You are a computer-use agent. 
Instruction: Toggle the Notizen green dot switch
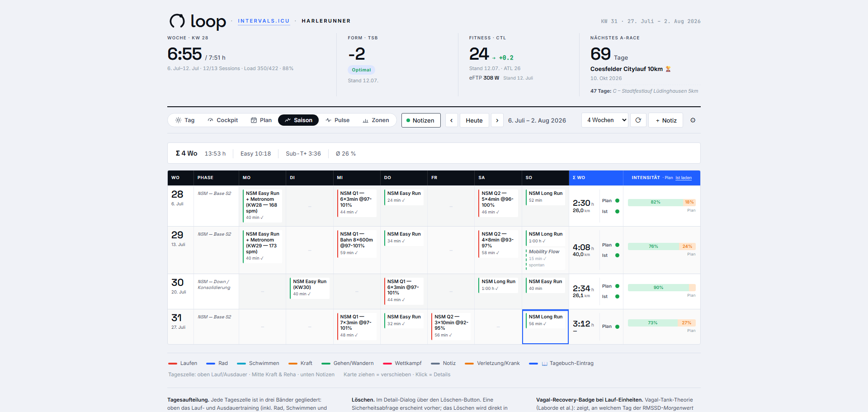click(x=421, y=120)
